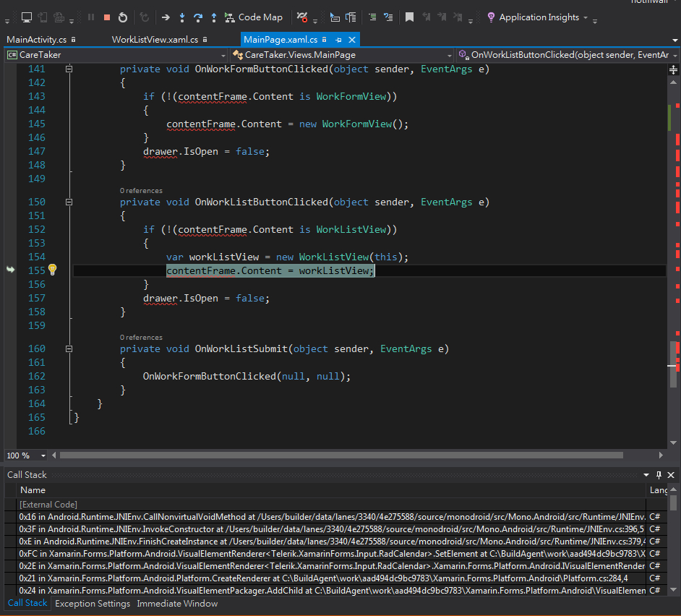
Task: Restart the debugging session
Action: tap(123, 17)
